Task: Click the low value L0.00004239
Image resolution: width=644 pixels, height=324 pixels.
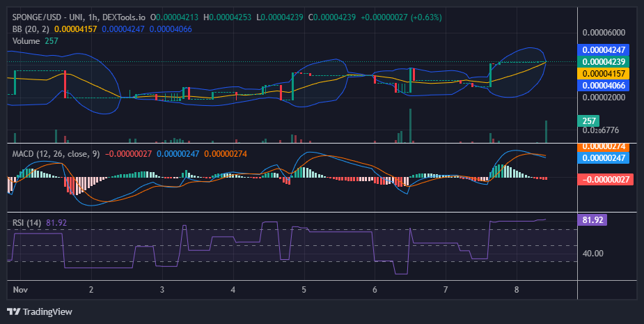Action: pyautogui.click(x=280, y=17)
